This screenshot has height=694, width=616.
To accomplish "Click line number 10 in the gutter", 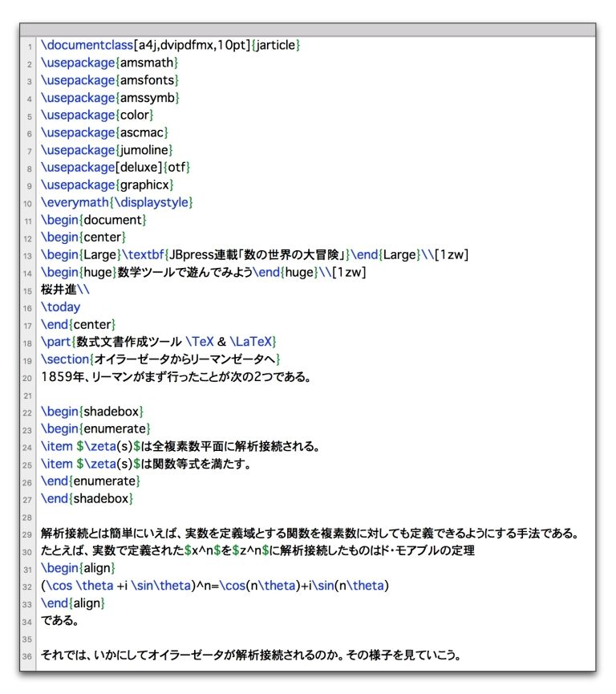I will (x=28, y=203).
